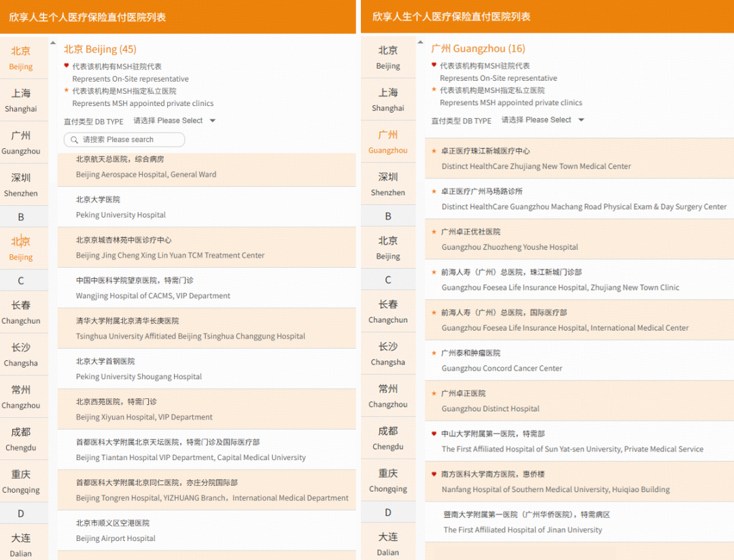This screenshot has height=560, width=734.
Task: Click the scroll-up arrow beside the Beijing (45) heading
Action: point(53,43)
